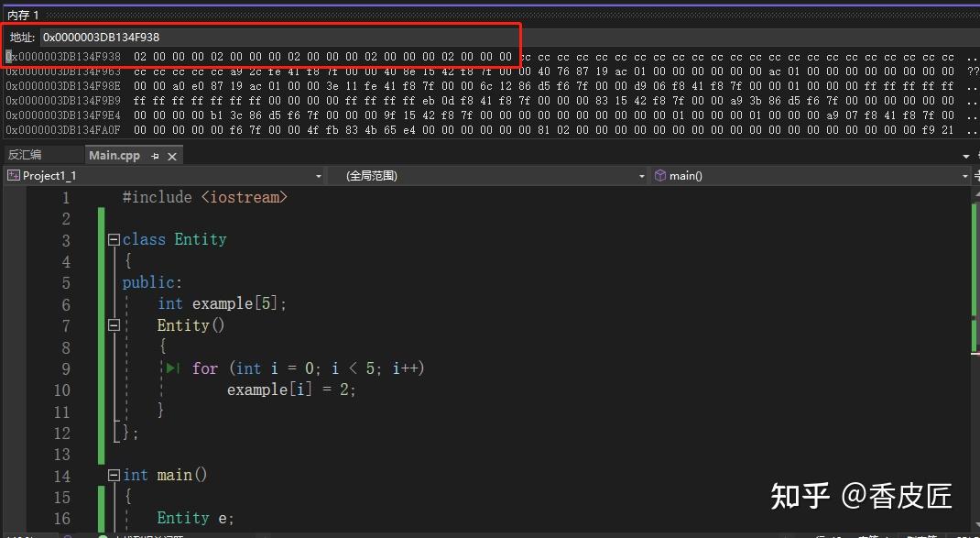The image size is (980, 538).
Task: Close the Main.cpp tab with its X icon
Action: tap(169, 155)
